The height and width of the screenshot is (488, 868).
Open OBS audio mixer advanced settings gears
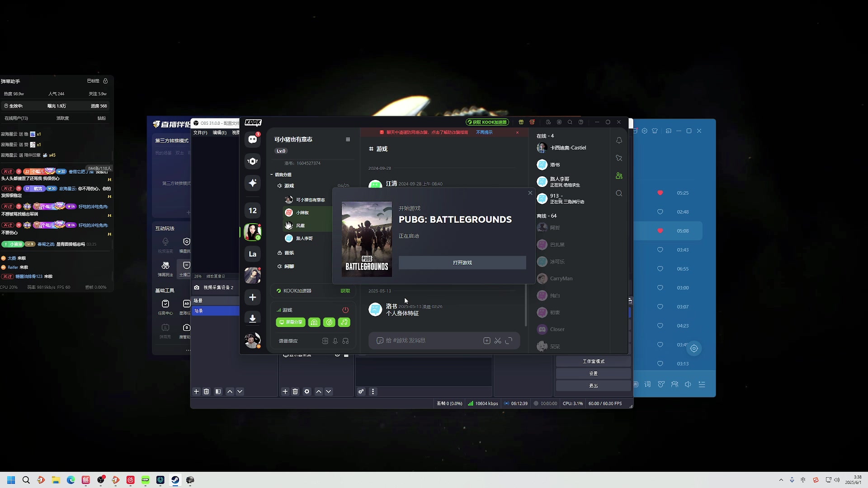click(361, 392)
